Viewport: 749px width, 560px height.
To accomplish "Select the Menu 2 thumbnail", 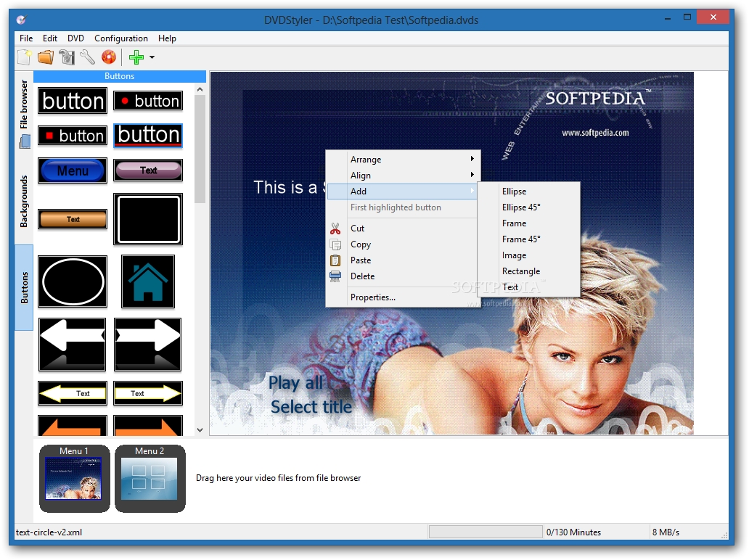I will click(x=150, y=478).
